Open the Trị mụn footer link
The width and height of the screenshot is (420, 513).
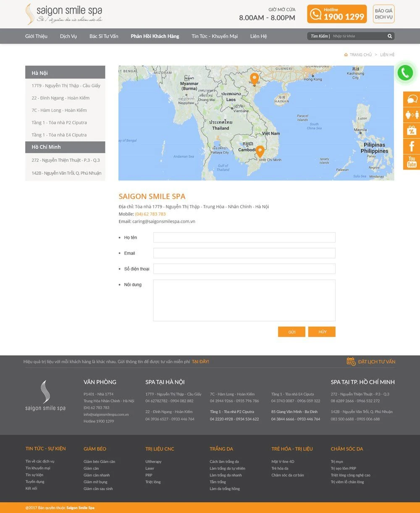(337, 461)
